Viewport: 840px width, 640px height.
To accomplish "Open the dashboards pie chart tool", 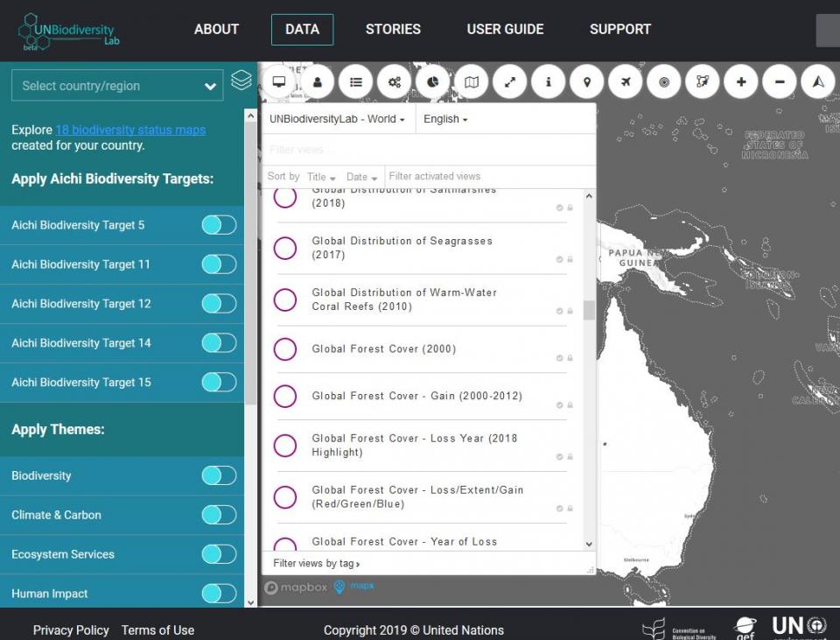I will [433, 81].
